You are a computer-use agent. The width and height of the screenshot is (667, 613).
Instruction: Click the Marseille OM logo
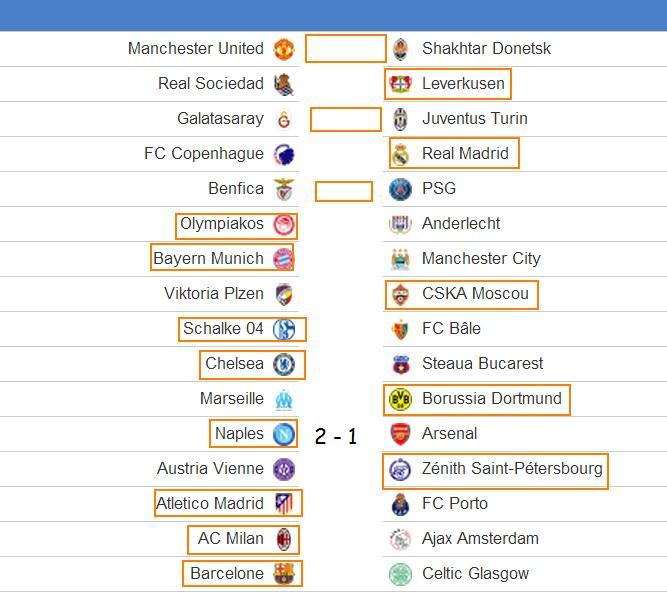(x=284, y=399)
